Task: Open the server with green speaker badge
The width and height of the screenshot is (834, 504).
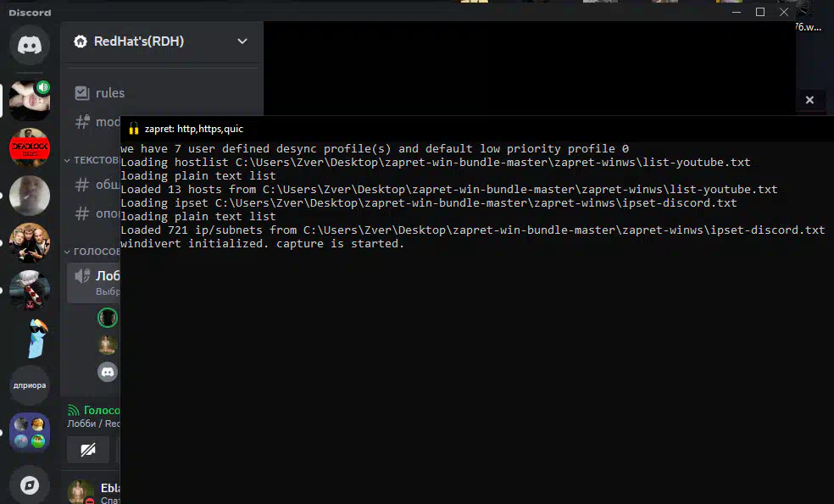Action: pos(30,100)
